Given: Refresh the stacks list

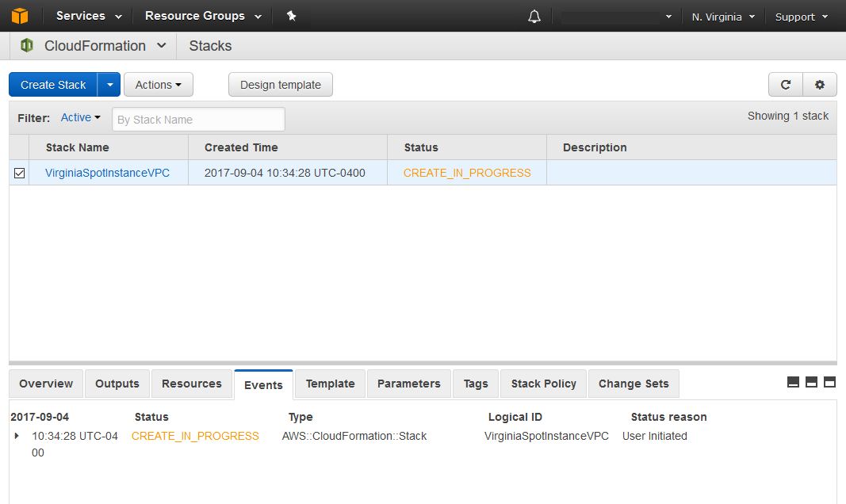Looking at the screenshot, I should (x=786, y=85).
